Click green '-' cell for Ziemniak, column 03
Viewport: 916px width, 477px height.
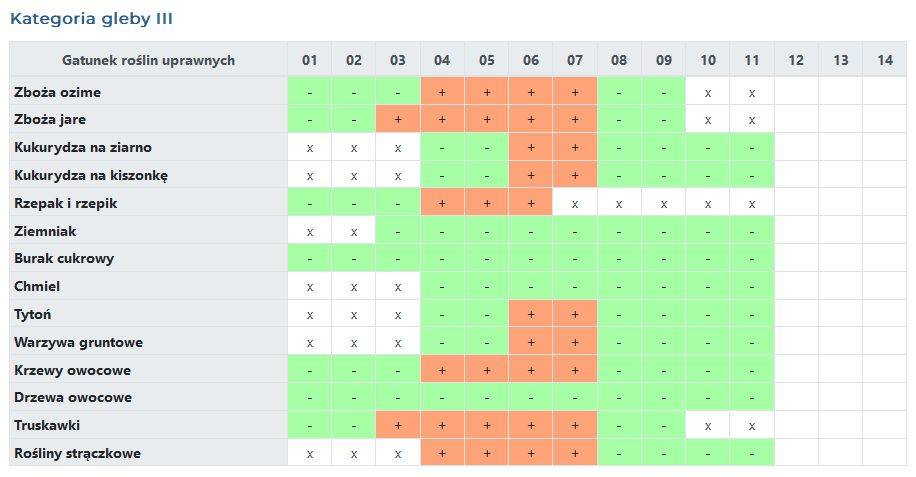(398, 231)
